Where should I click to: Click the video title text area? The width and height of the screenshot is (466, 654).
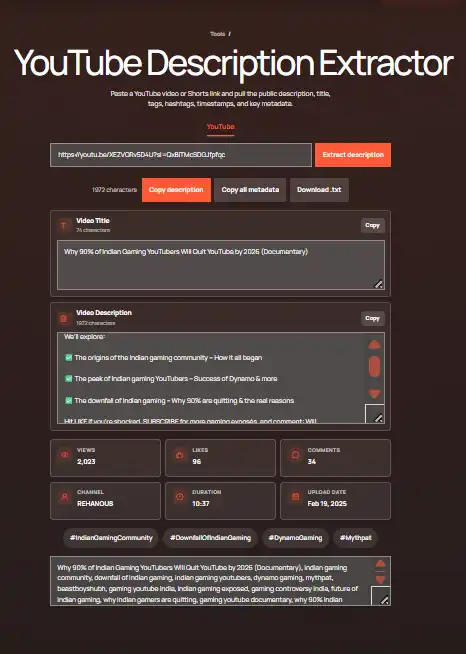(221, 265)
